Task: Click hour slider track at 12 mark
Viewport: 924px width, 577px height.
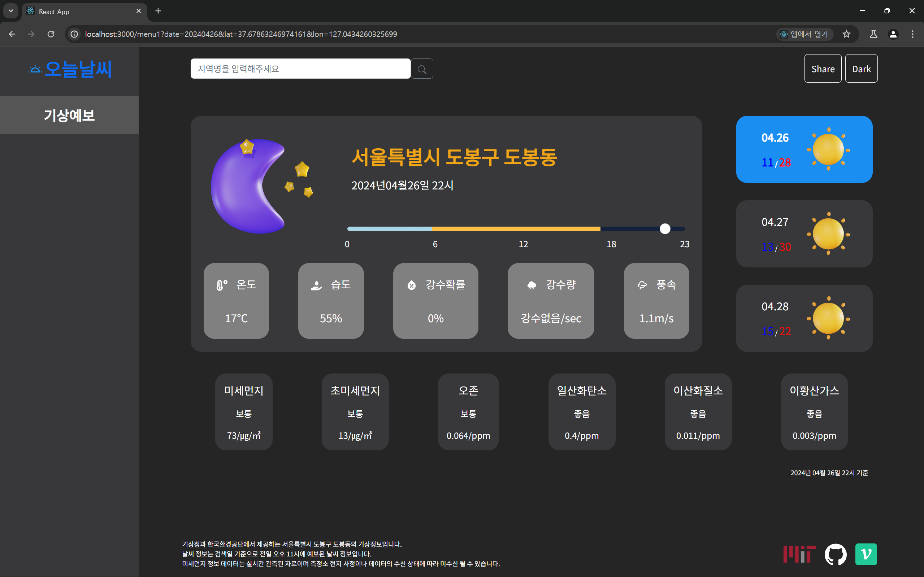Action: [x=523, y=228]
